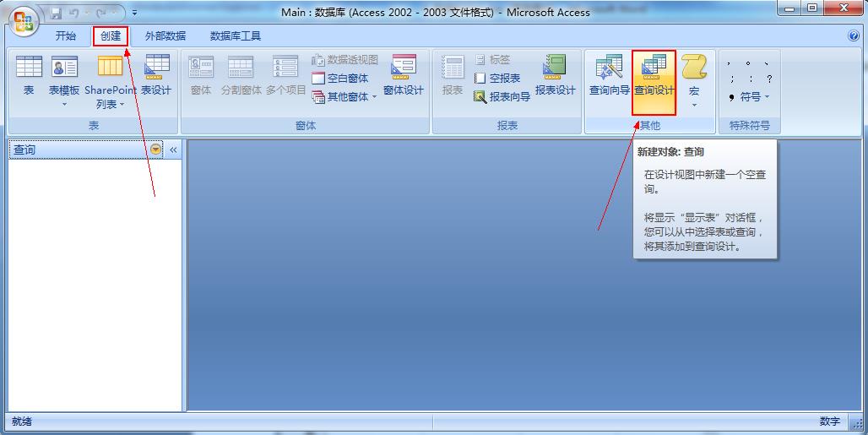Insert the colon symbol ：
Screen dimensions: 868x435
pyautogui.click(x=750, y=79)
